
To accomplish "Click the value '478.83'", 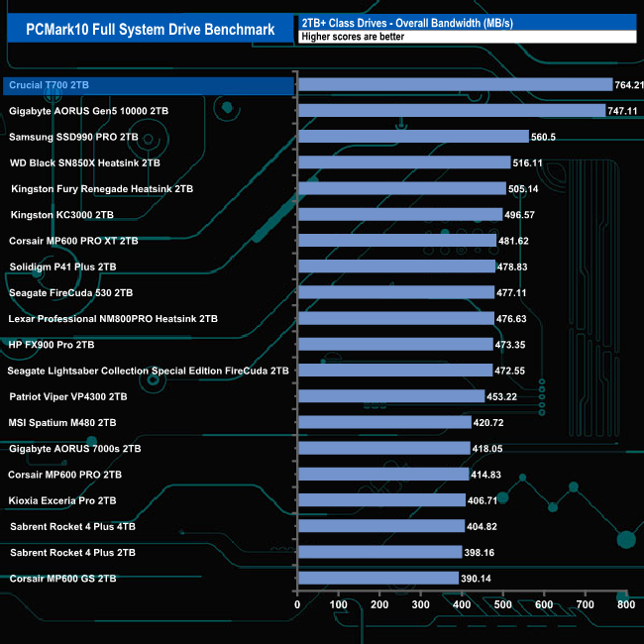I will 512,267.
